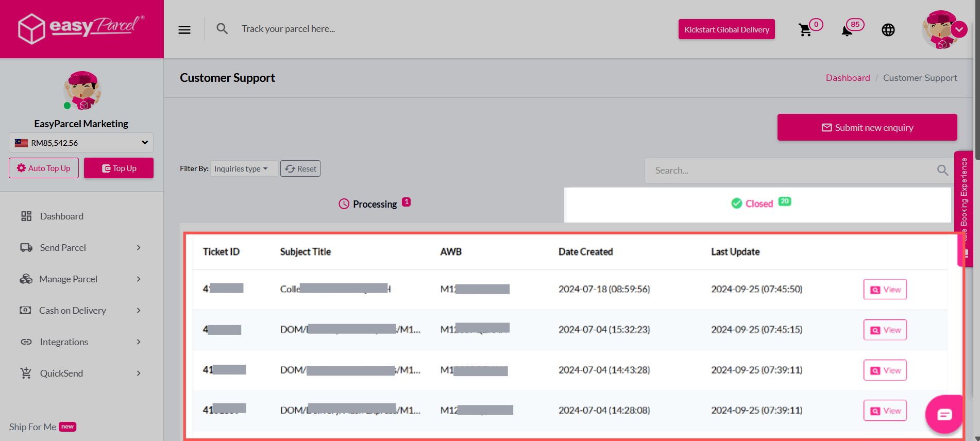
Task: Open the hamburger menu icon
Action: 184,30
